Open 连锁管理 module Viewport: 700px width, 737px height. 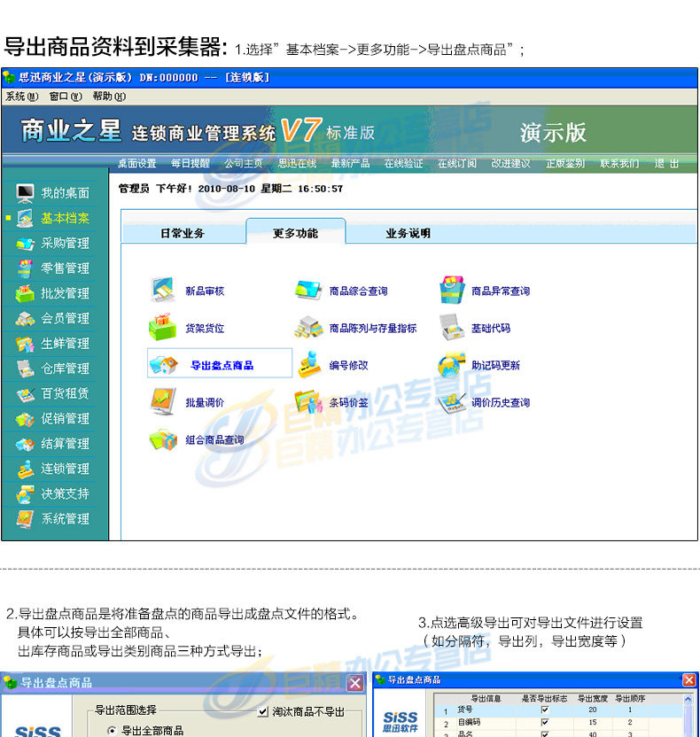click(52, 469)
